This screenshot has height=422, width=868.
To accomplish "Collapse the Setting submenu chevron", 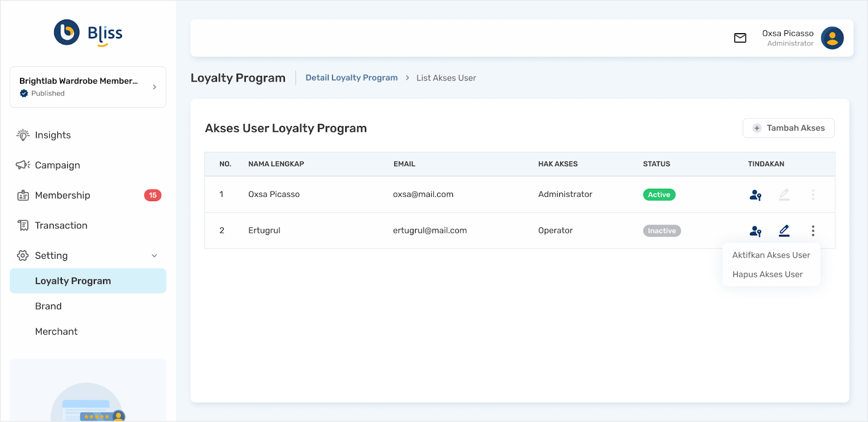I will tap(154, 255).
